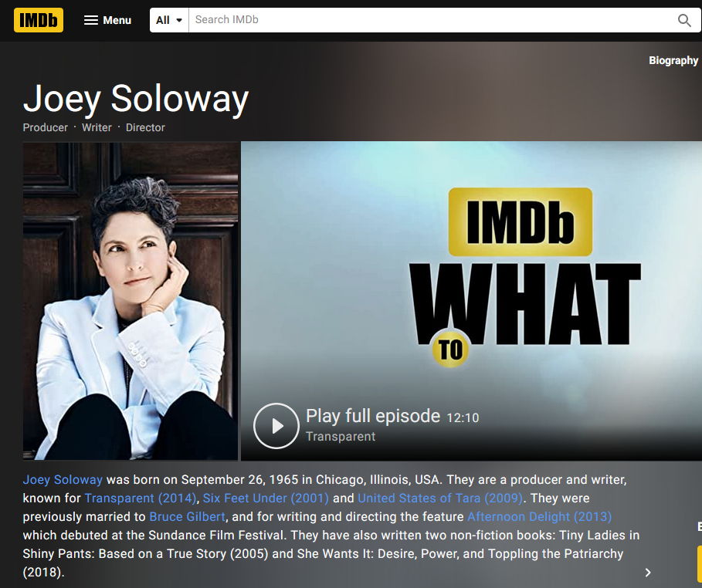Click into the Search IMDb field

(x=432, y=20)
